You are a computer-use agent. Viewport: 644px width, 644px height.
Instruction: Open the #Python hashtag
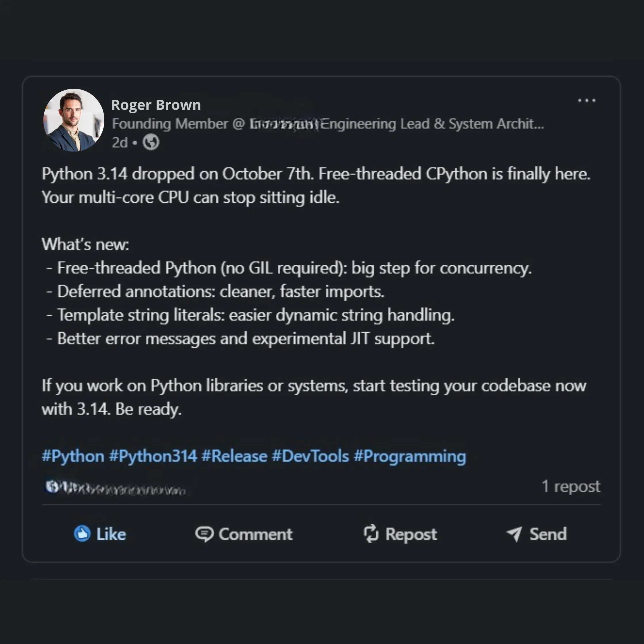pos(73,456)
